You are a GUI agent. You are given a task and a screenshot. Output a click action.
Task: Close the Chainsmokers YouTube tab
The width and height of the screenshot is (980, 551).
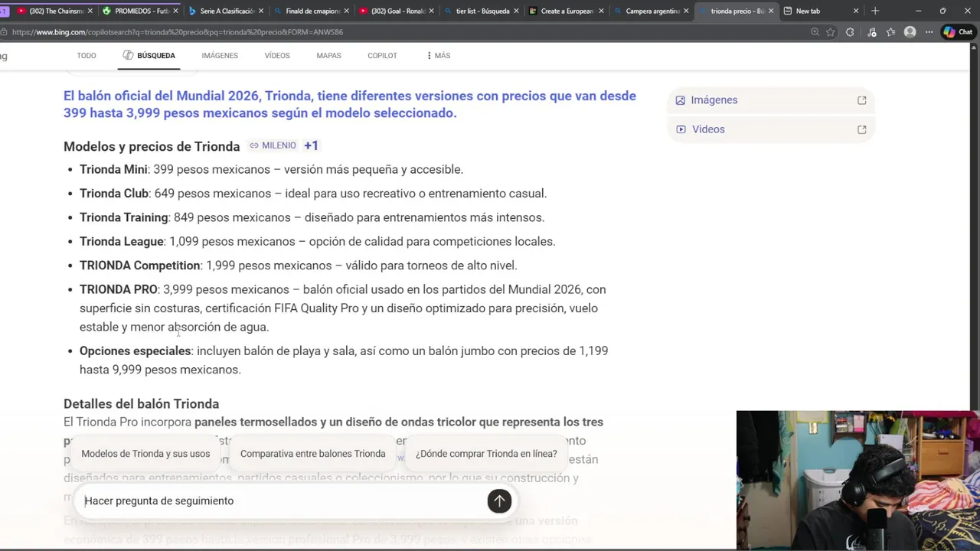pyautogui.click(x=90, y=11)
